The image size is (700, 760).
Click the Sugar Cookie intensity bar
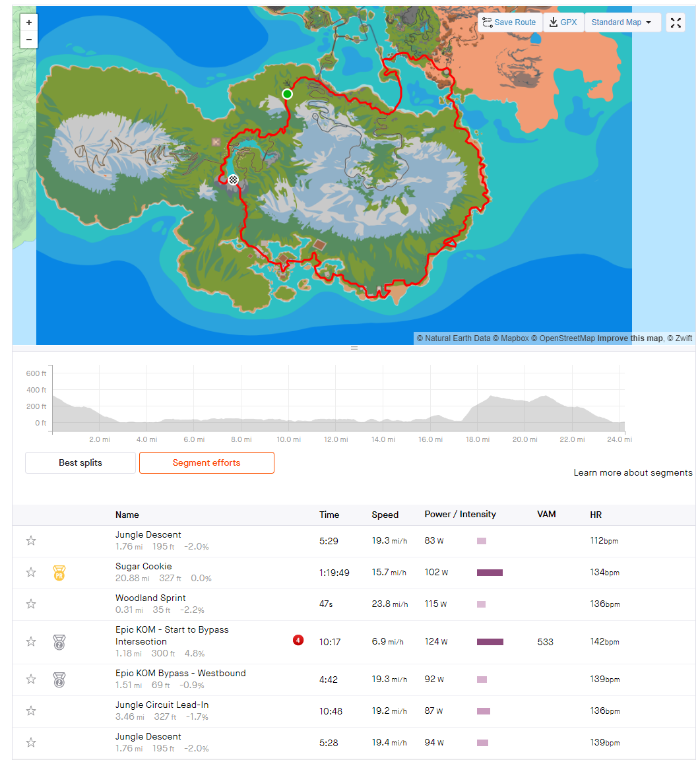point(490,573)
